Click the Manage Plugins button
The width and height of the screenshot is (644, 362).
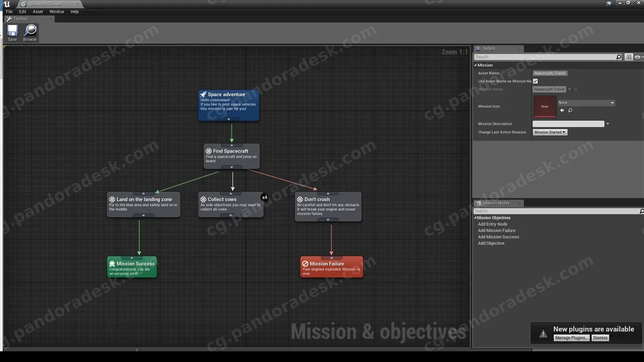(x=571, y=338)
